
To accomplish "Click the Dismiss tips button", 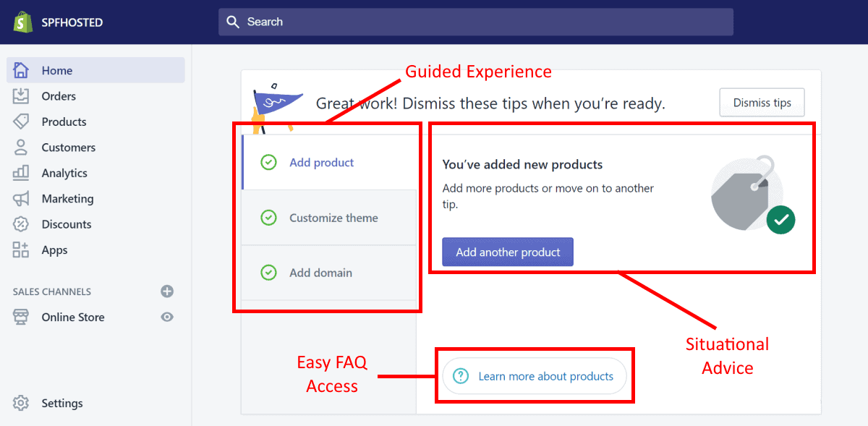I will (762, 103).
